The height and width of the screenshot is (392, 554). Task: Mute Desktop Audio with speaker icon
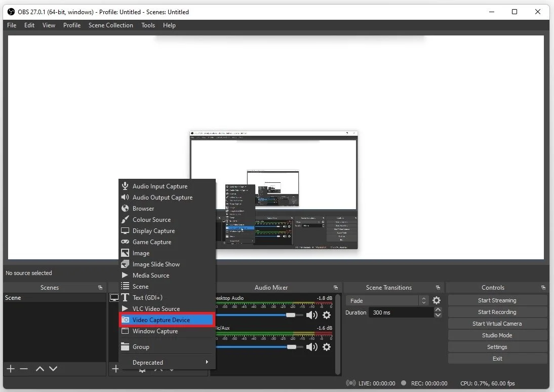(x=311, y=315)
